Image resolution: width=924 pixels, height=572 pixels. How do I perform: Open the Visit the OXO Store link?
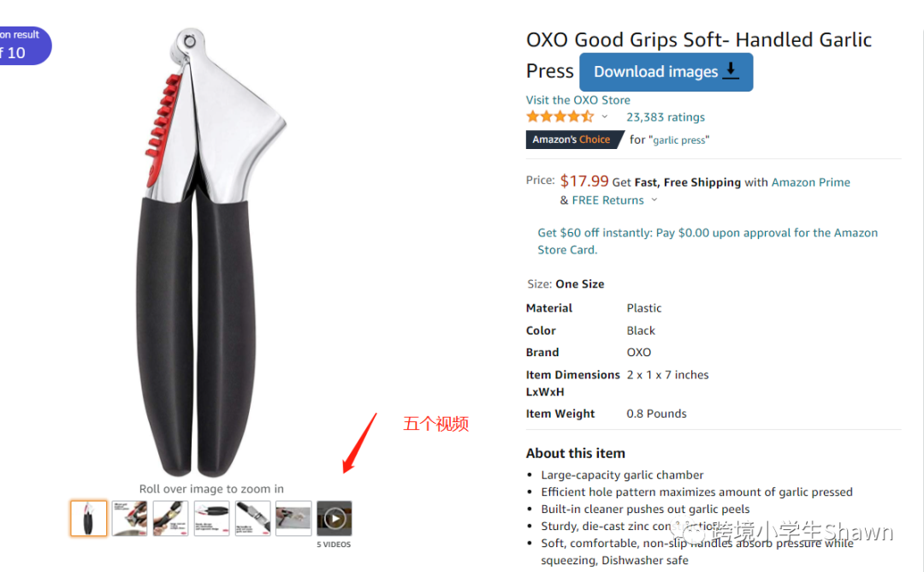tap(577, 100)
